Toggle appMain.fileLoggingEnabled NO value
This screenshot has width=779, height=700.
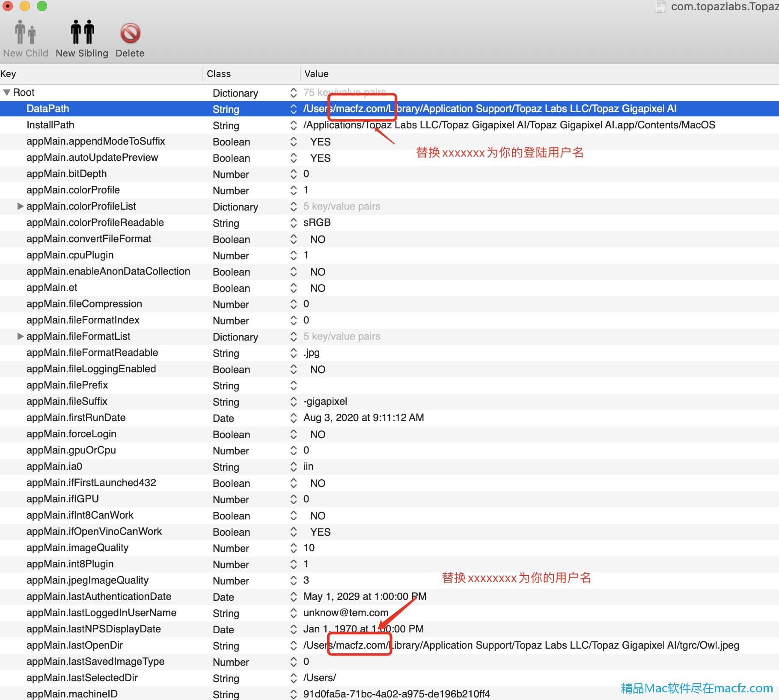pos(318,369)
